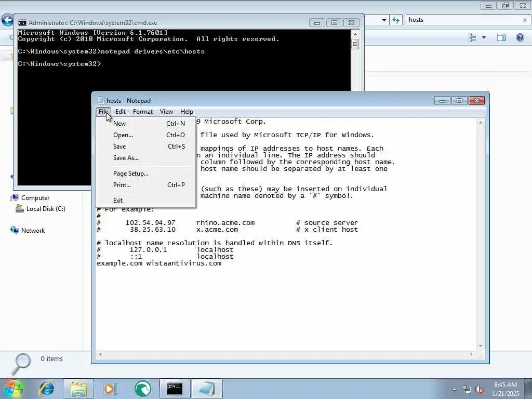Select Local Disk (C:) in the navigation pane
The image size is (532, 399).
(x=46, y=209)
